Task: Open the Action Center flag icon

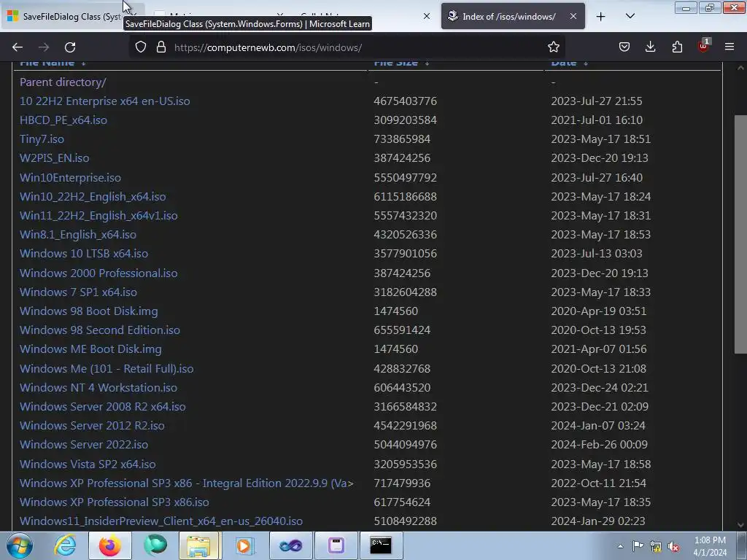Action: pyautogui.click(x=638, y=546)
